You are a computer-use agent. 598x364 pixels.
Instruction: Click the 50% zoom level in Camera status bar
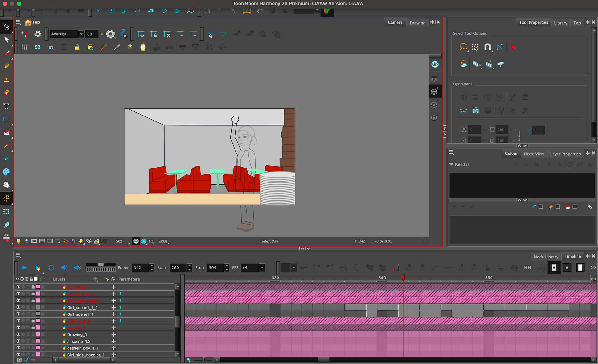click(119, 241)
